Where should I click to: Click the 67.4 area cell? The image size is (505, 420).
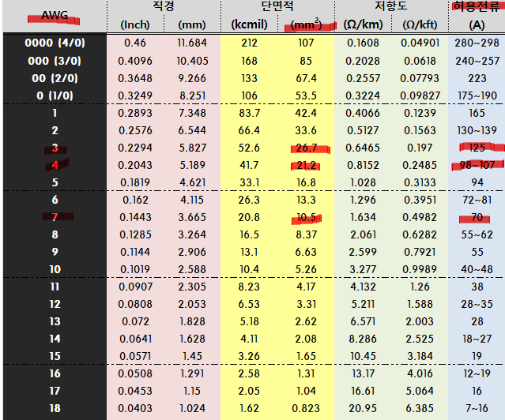pyautogui.click(x=306, y=78)
